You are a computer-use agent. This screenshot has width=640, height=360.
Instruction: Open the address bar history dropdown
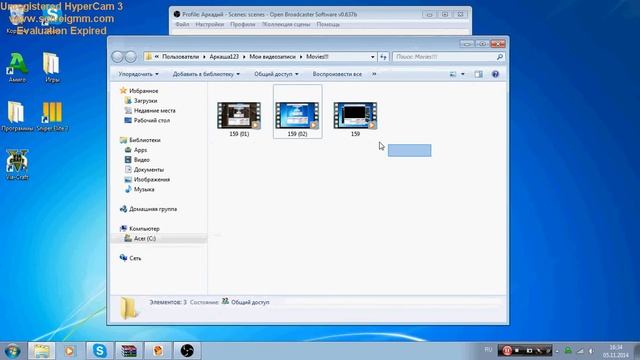372,57
